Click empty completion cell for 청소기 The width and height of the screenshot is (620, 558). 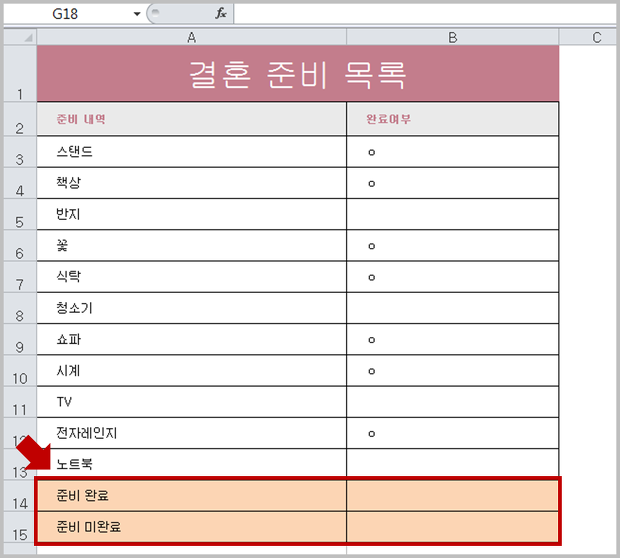click(453, 308)
